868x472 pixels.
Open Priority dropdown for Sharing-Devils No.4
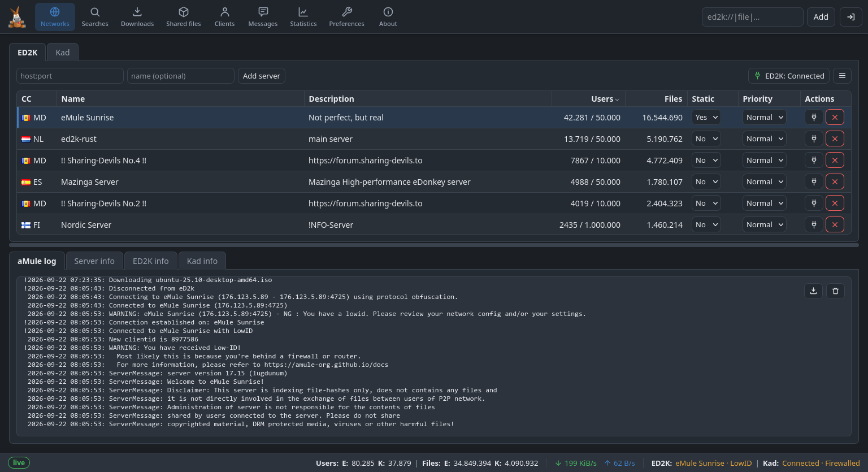coord(765,161)
